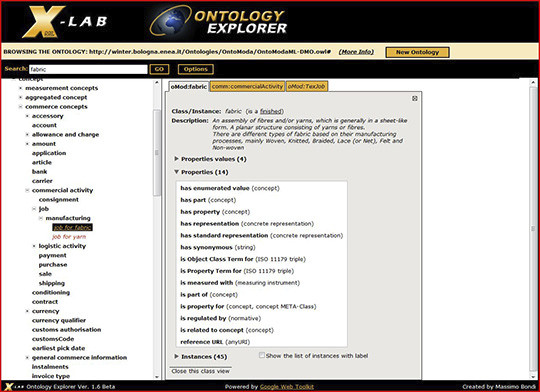Select 'job for fabric' in the tree

(72, 227)
